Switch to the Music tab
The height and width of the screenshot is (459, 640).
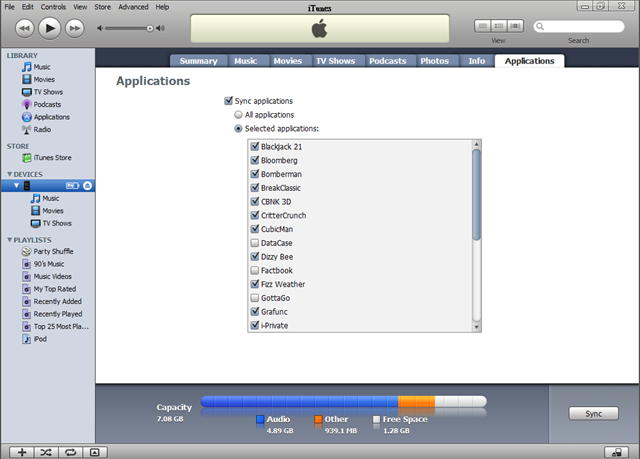(246, 61)
